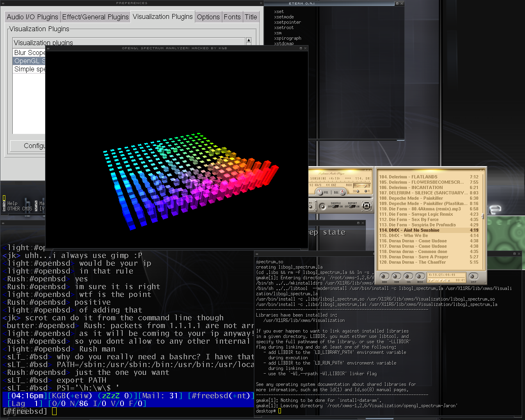Screen dimensions: 525x420
Task: Click the plugin list scroll-up arrow
Action: tap(249, 41)
